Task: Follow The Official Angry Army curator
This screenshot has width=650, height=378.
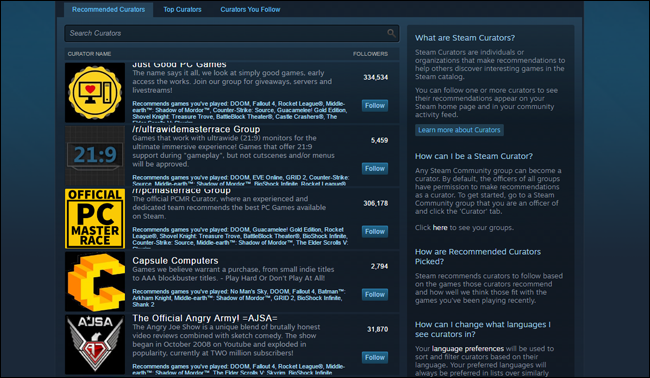Action: (375, 358)
